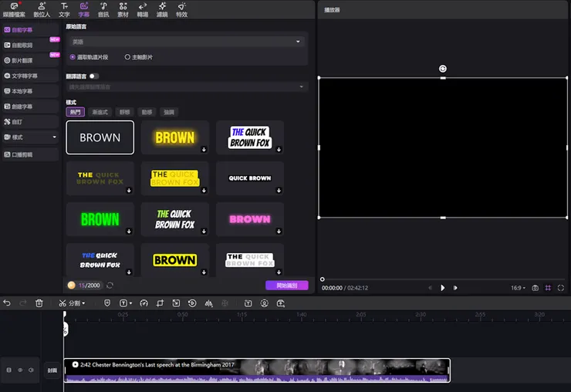Take a snapshot with the camera icon
571x392 pixels.
(535, 288)
